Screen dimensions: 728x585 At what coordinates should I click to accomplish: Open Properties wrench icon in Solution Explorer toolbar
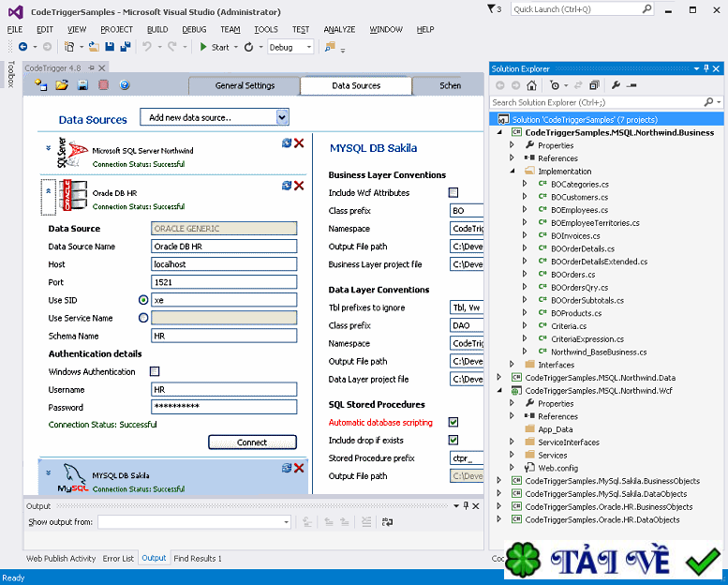point(617,85)
